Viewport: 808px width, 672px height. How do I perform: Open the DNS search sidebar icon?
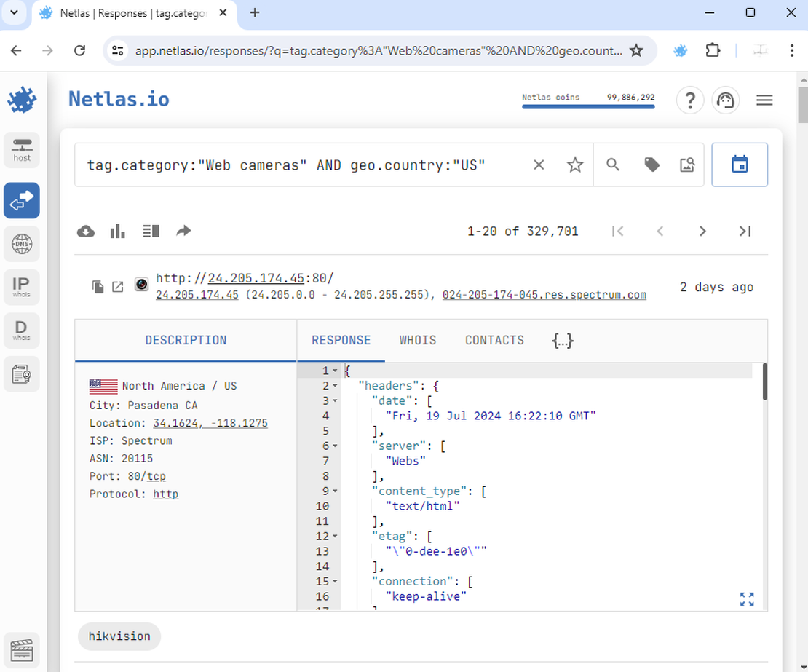click(22, 244)
